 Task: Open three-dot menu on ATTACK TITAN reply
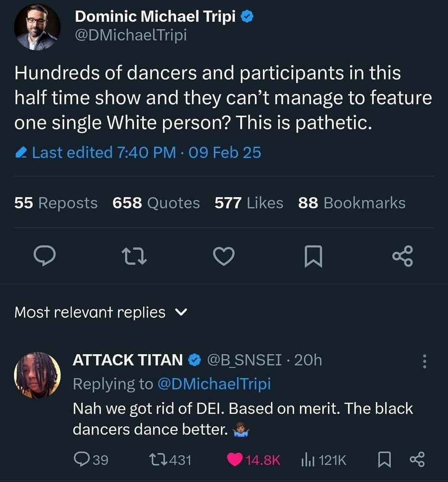pyautogui.click(x=424, y=361)
